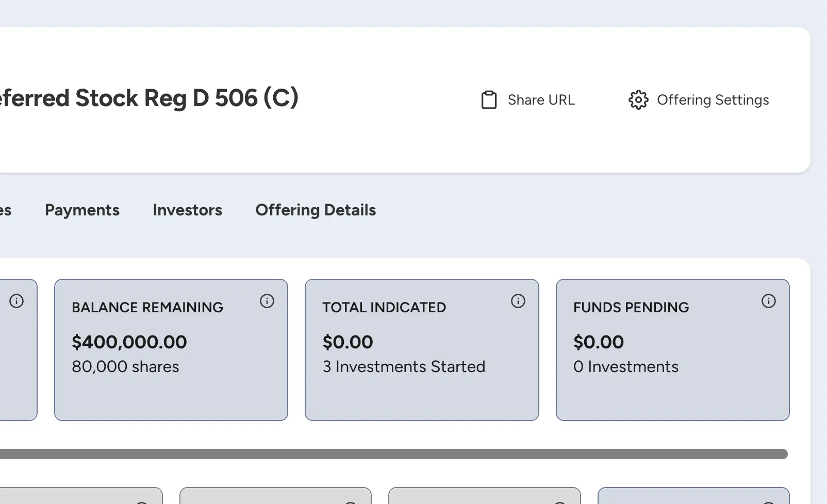Switch to the Payments tab
Image resolution: width=827 pixels, height=504 pixels.
[x=82, y=210]
